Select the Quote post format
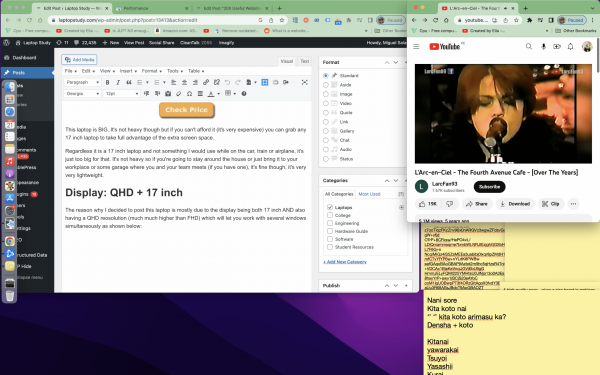The width and height of the screenshot is (600, 375). (x=326, y=112)
